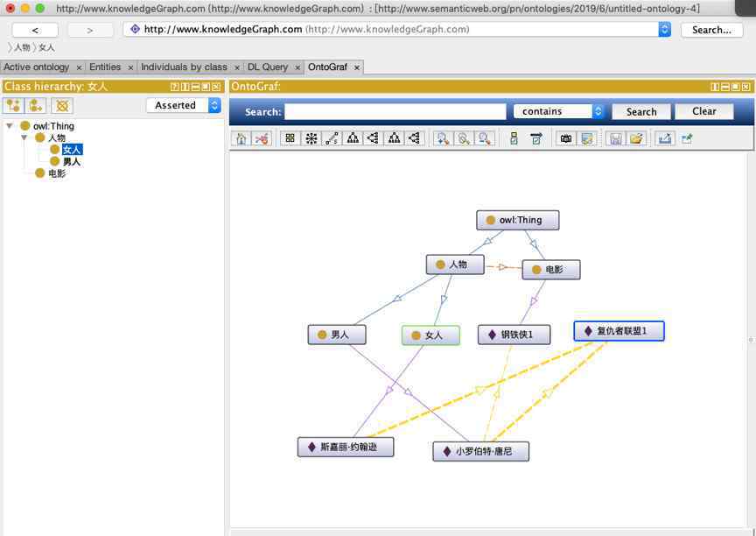Screen dimensions: 756x536
Task: Reset OntoGraf zoom with the middle magnifier icon
Action: [x=464, y=139]
